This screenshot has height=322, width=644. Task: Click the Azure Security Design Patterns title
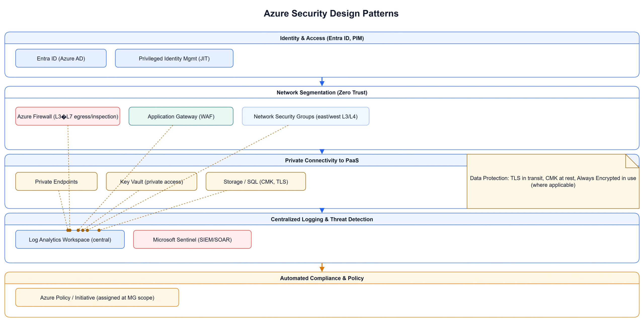[x=331, y=13]
